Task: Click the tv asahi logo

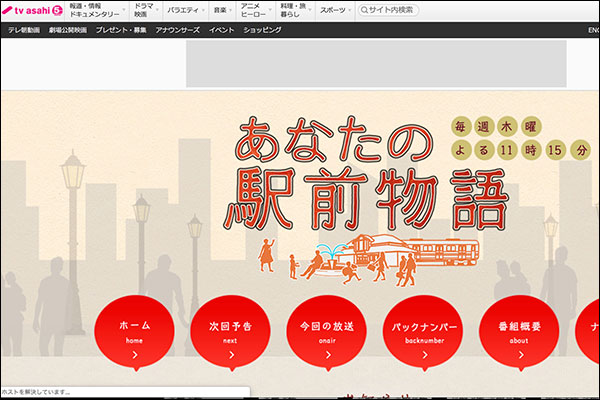Action: [x=33, y=10]
